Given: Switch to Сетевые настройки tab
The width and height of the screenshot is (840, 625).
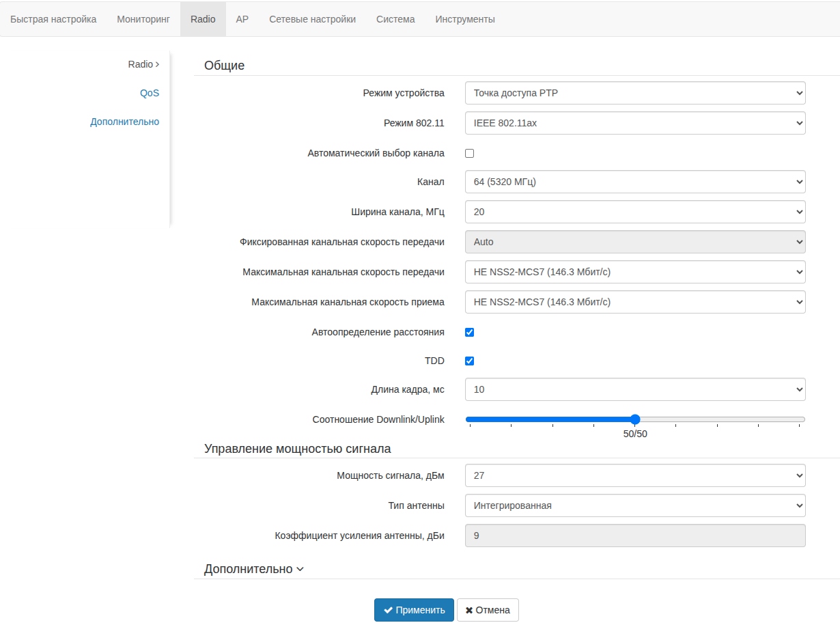Looking at the screenshot, I should [312, 19].
